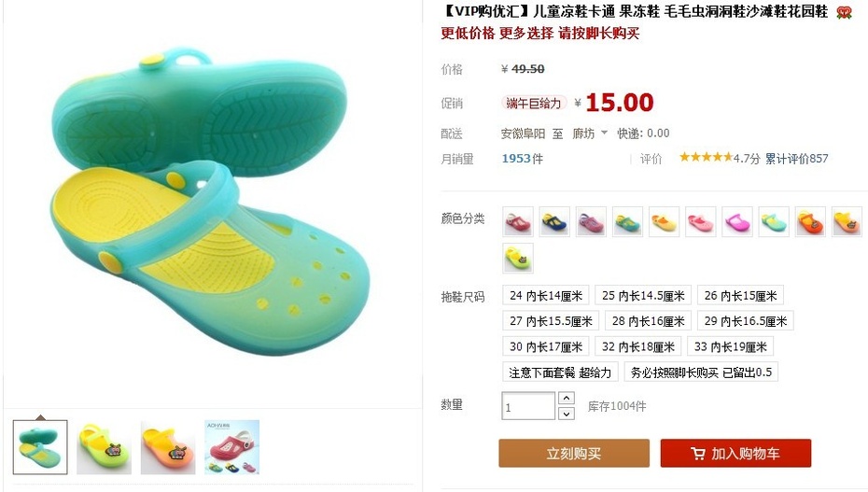Select size 28 内长16厘米
868x492 pixels.
tap(649, 321)
